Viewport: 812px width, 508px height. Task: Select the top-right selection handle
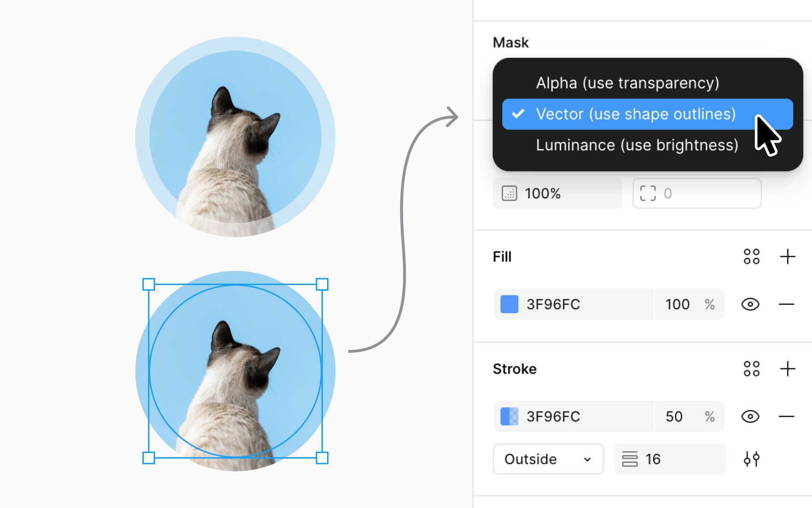tap(322, 284)
